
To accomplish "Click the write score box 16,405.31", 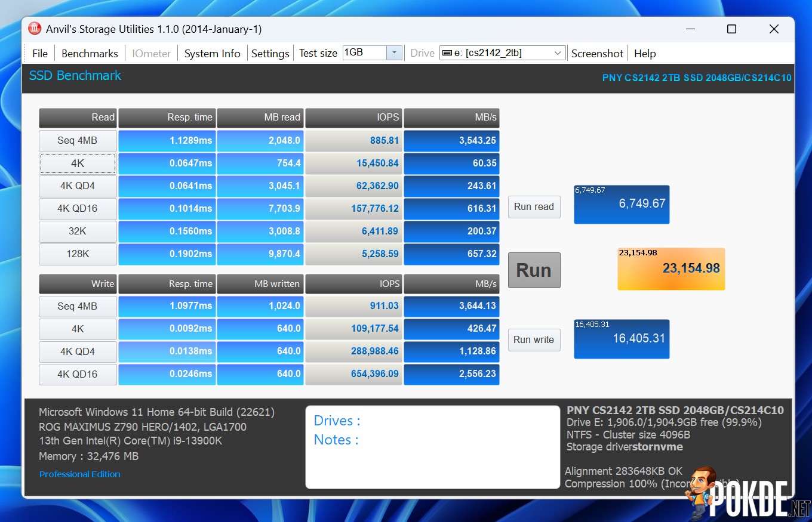I will (x=622, y=339).
